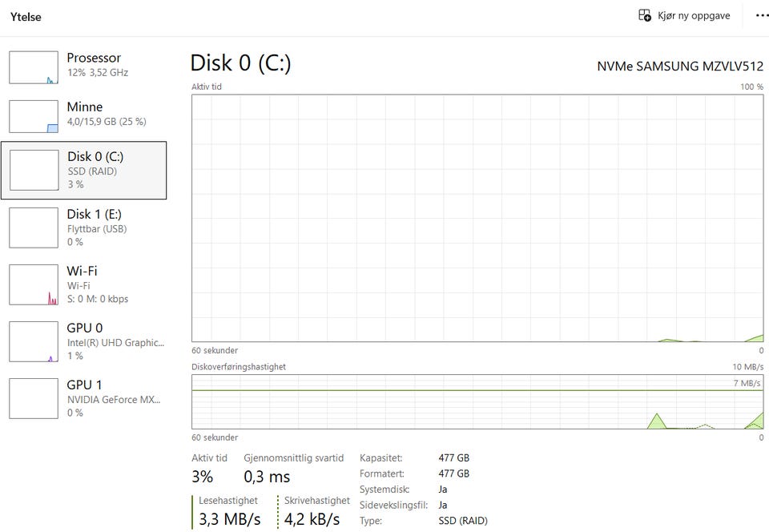Image resolution: width=769 pixels, height=532 pixels.
Task: Click the Minne usage mini graph
Action: click(34, 116)
